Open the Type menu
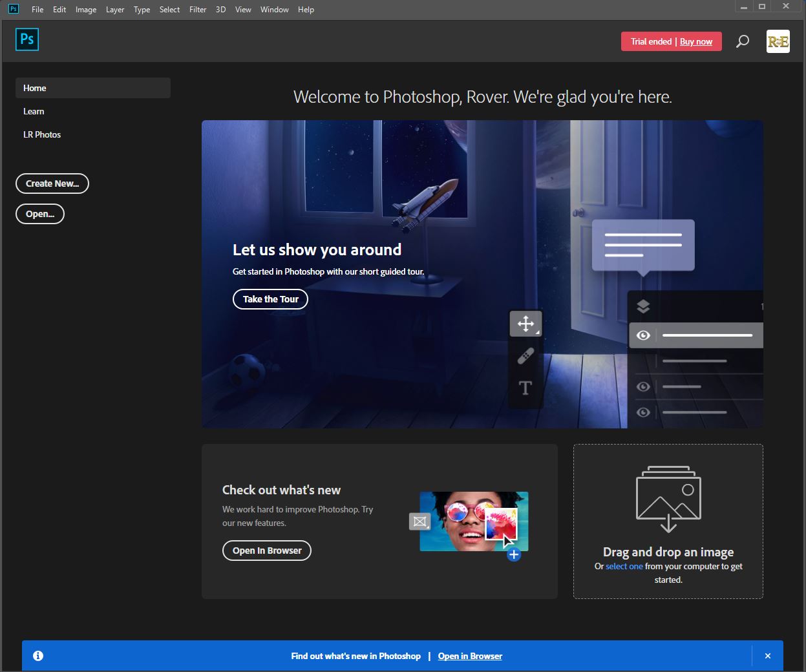The image size is (806, 672). click(142, 10)
